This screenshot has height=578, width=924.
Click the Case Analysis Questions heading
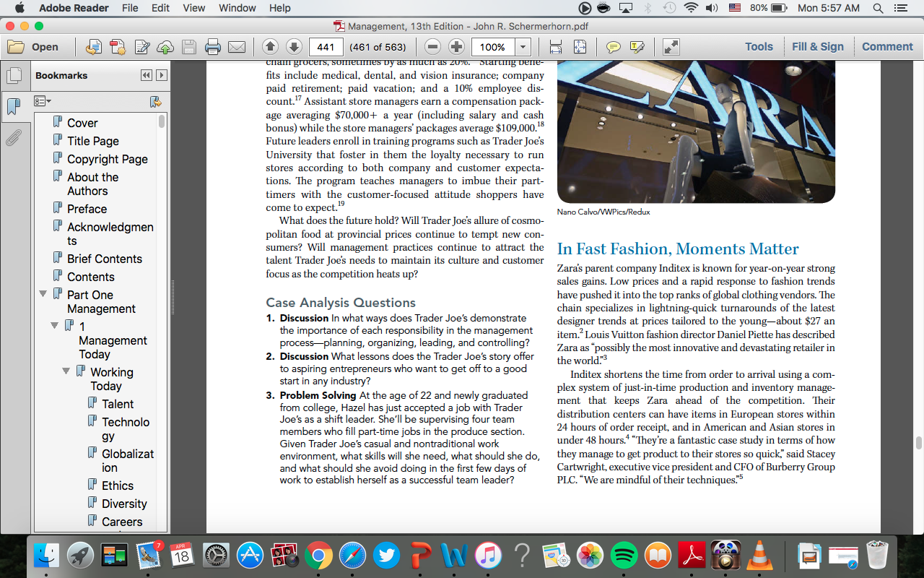coord(341,303)
